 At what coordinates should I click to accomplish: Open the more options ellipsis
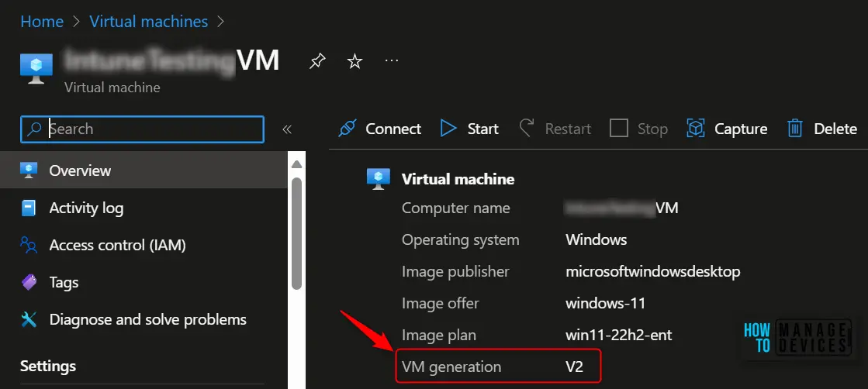(392, 60)
